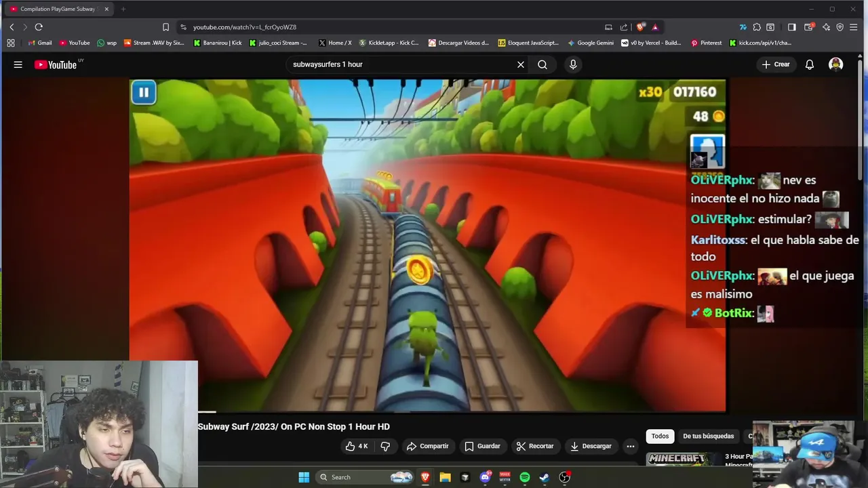The image size is (868, 488).
Task: Open the Minecraft recommended video thumbnail
Action: pyautogui.click(x=682, y=459)
